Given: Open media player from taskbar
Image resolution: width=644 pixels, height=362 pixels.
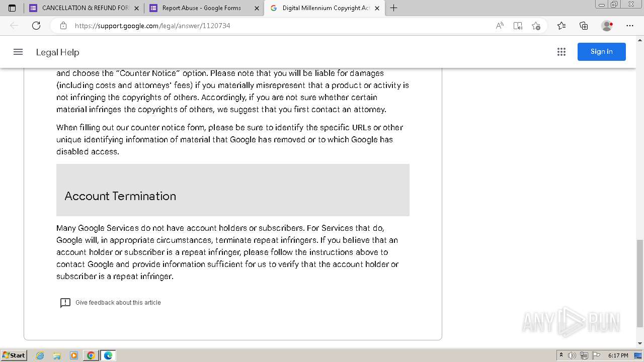Looking at the screenshot, I should click(x=74, y=355).
